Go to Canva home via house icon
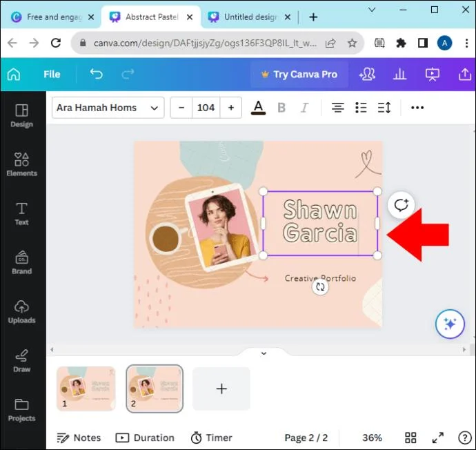 pyautogui.click(x=14, y=74)
